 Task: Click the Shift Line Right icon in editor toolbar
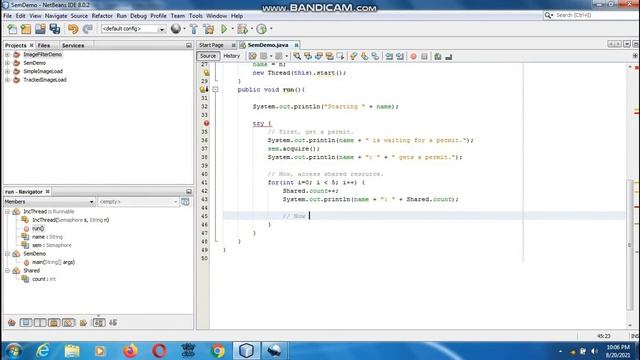[400, 56]
